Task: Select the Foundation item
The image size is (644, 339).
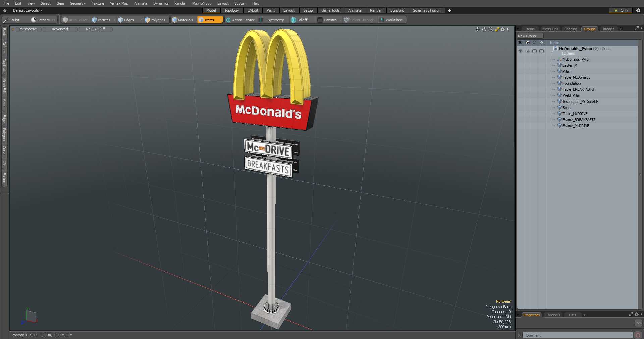Action: 572,83
